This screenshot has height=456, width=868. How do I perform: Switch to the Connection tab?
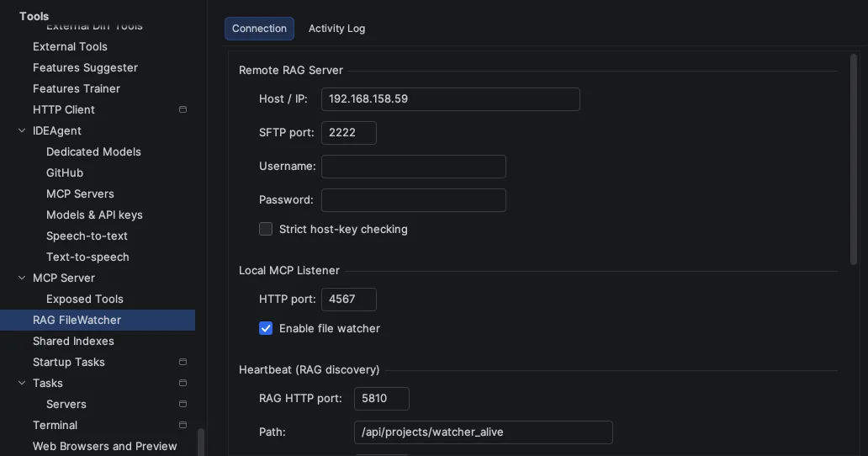(x=259, y=29)
